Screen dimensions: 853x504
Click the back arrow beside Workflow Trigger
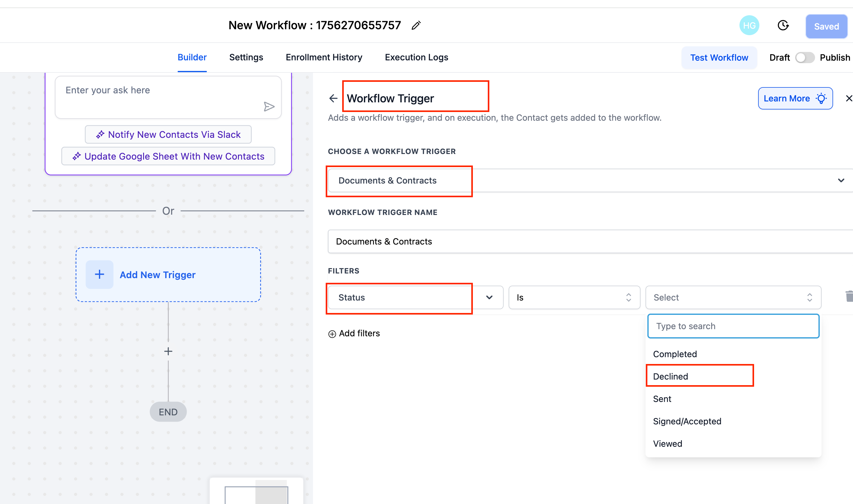pyautogui.click(x=333, y=99)
